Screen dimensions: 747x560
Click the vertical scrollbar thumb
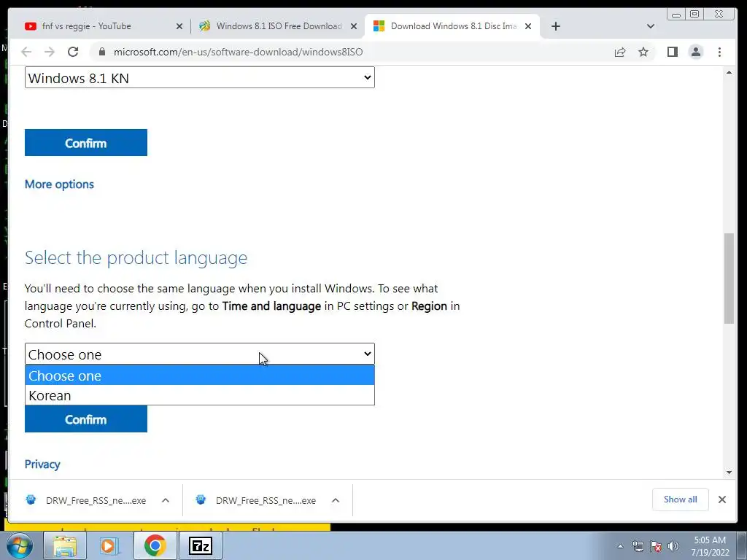(x=729, y=279)
